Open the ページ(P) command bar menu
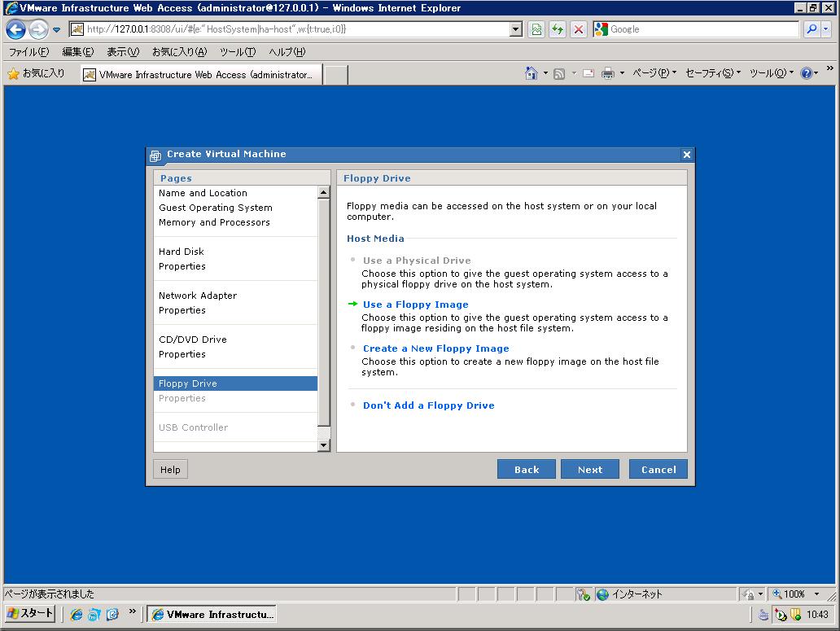840x631 pixels. [654, 73]
